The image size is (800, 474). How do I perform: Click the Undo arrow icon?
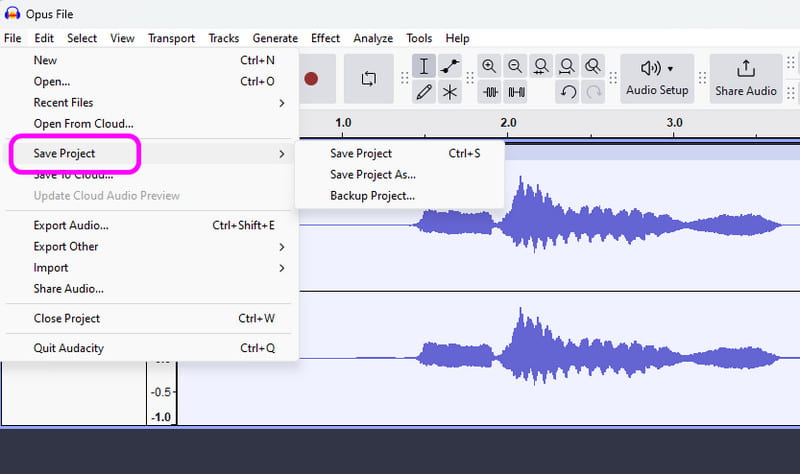(x=568, y=92)
